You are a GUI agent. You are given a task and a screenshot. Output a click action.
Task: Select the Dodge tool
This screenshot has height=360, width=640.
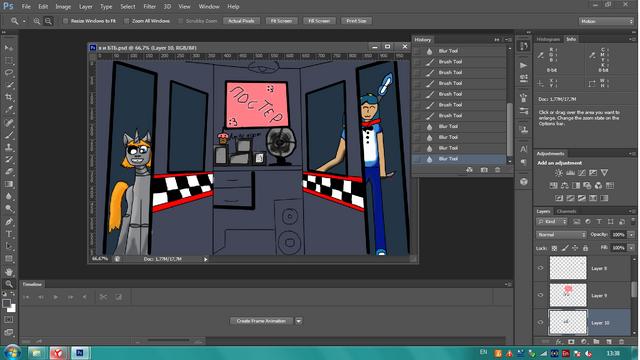pos(9,208)
